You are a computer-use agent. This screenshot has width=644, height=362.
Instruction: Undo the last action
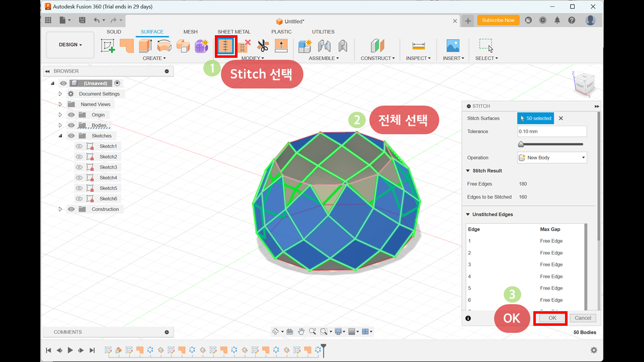click(97, 20)
